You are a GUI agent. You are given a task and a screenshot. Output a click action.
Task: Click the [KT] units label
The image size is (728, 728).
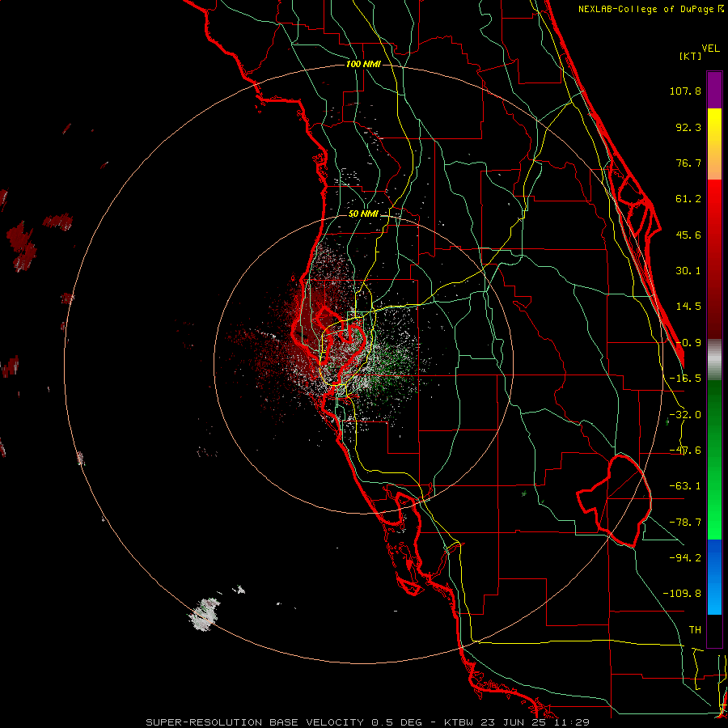tap(691, 56)
